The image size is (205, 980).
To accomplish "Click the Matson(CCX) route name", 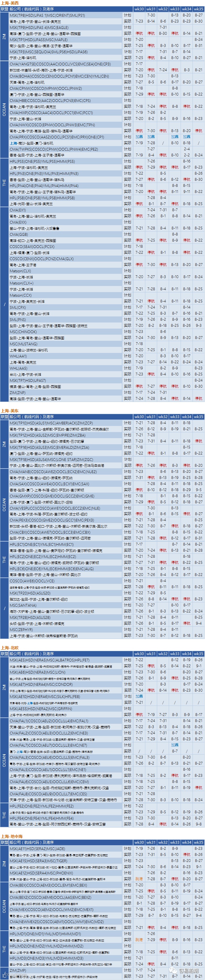I will 21,295.
